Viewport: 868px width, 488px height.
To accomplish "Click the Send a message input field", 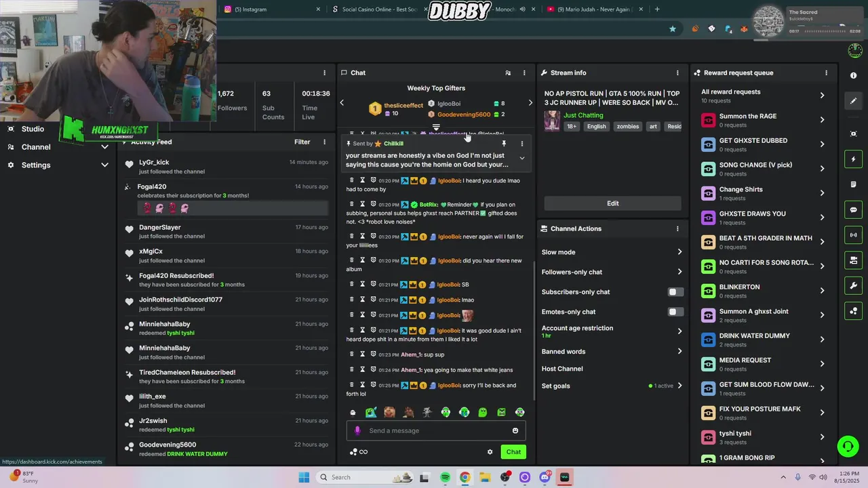I will pyautogui.click(x=437, y=430).
